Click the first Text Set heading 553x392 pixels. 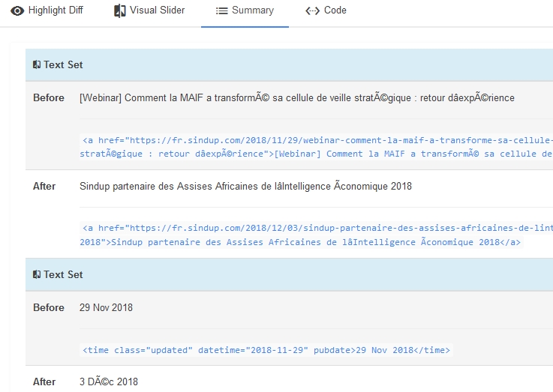coord(63,64)
